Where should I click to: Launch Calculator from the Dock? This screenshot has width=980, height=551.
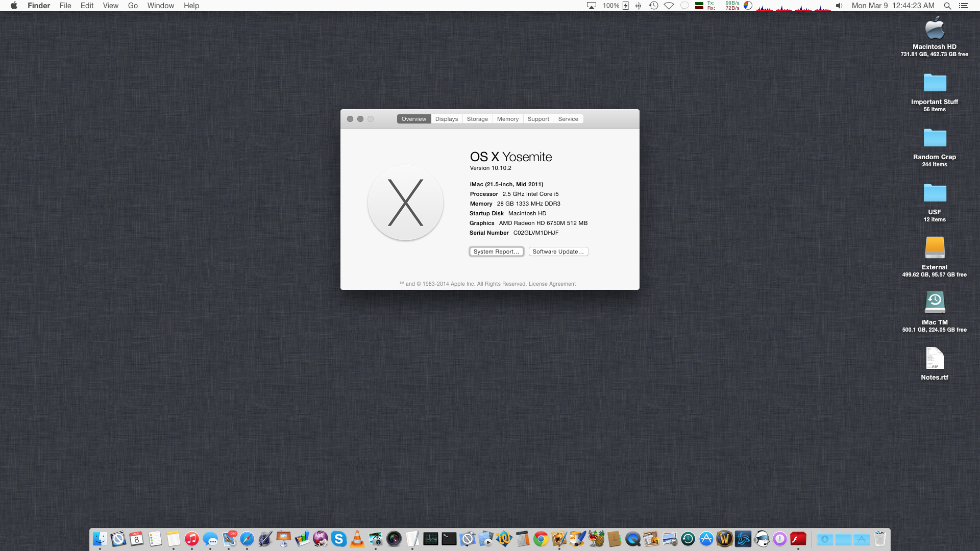coord(523,539)
